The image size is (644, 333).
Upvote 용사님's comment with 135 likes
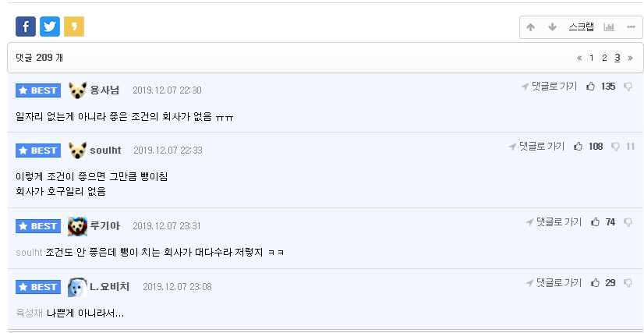click(590, 86)
